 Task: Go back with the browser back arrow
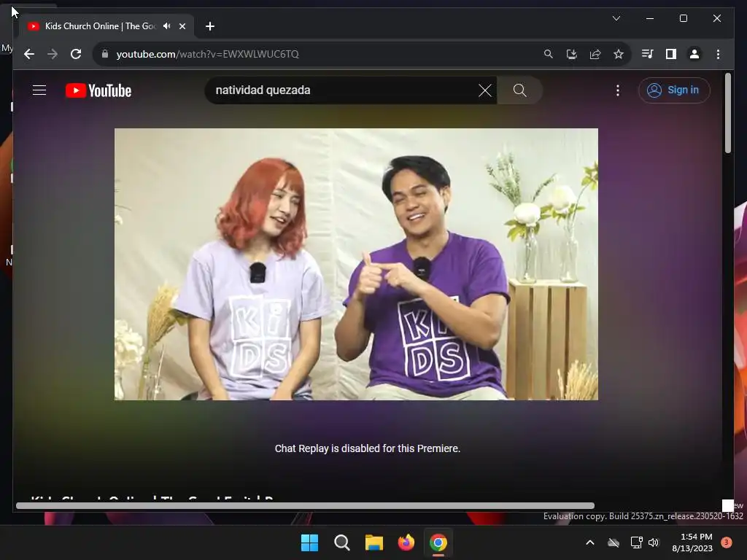[x=29, y=54]
